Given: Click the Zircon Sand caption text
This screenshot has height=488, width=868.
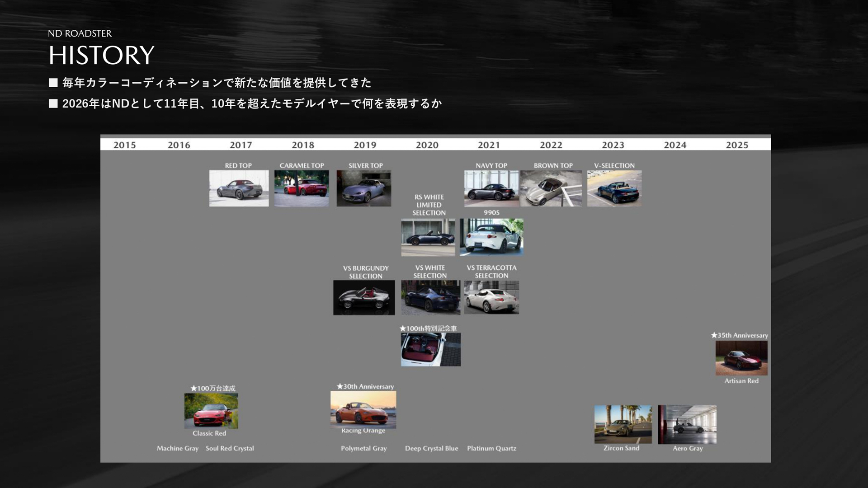Looking at the screenshot, I should coord(622,448).
